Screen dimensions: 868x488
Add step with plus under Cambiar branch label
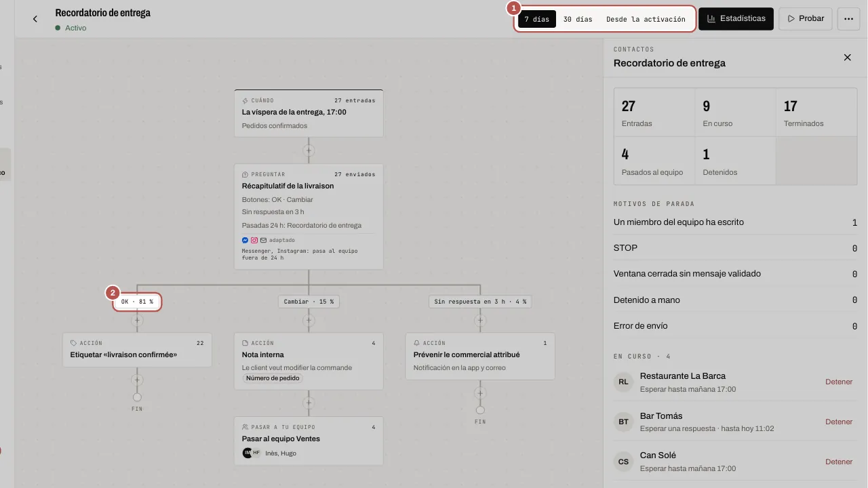point(309,321)
